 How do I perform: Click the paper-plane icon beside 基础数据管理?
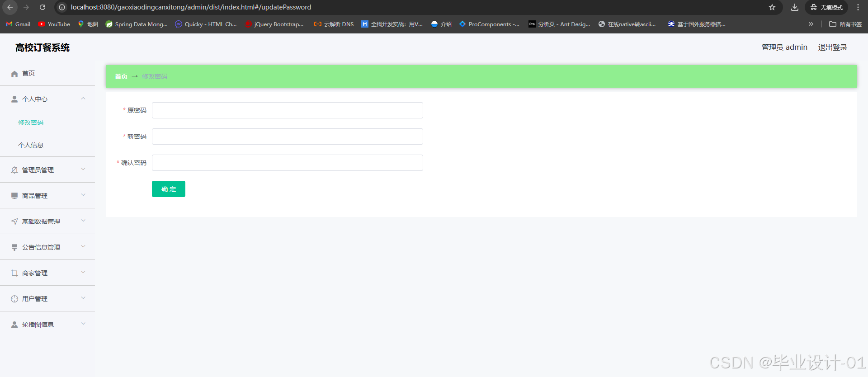(14, 221)
